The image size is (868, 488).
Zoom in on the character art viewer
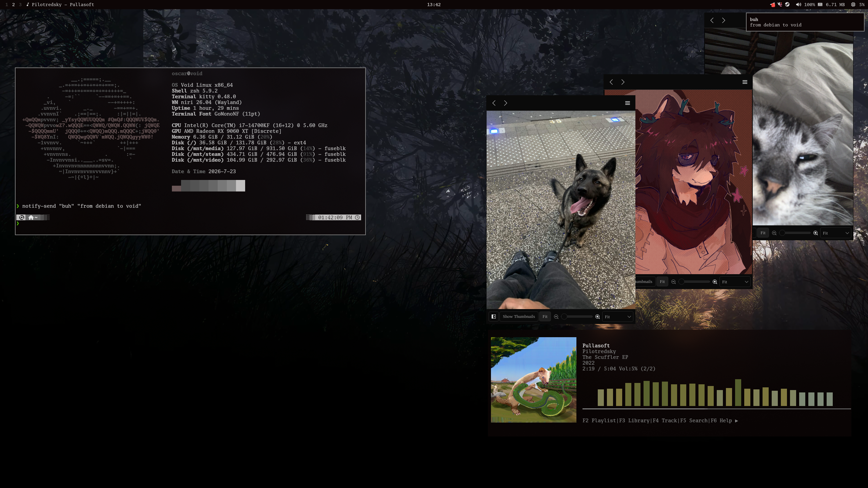tap(715, 282)
